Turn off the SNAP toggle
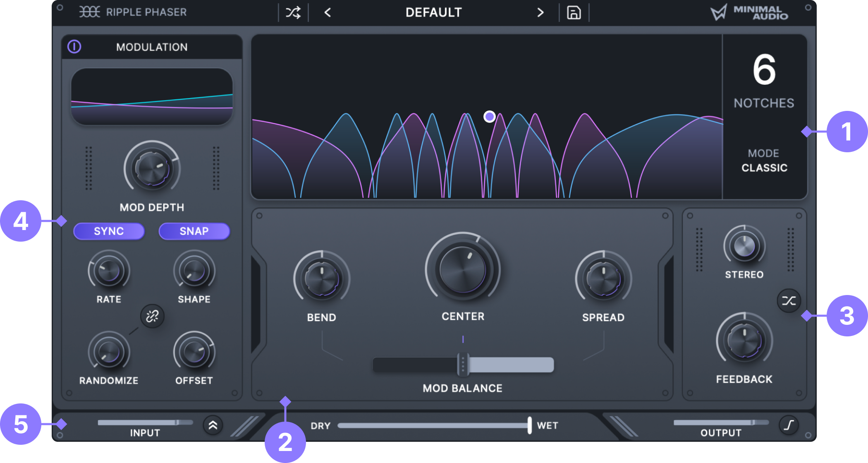 [194, 231]
